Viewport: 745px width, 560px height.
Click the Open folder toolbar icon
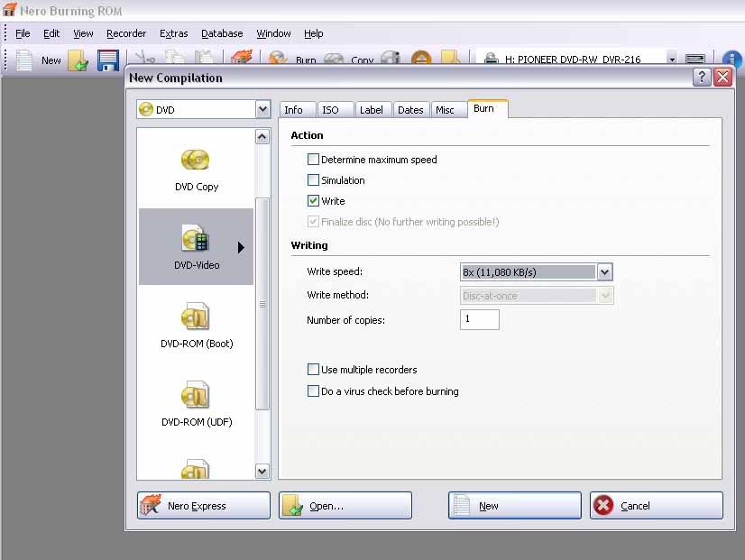point(78,60)
